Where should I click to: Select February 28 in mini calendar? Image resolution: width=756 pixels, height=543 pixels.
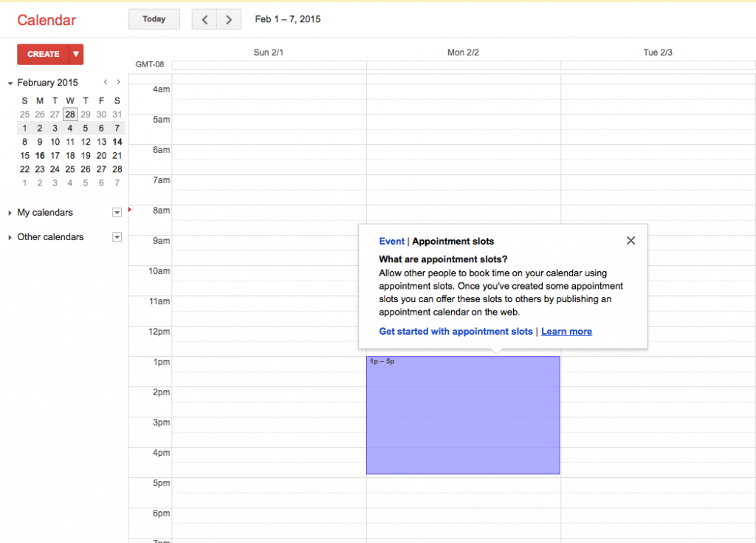click(117, 169)
